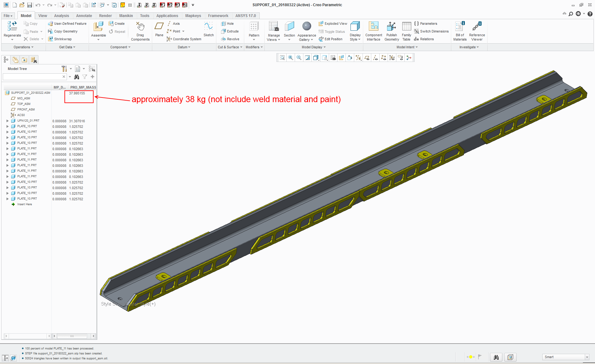
Task: Click the Relations button
Action: coord(424,39)
